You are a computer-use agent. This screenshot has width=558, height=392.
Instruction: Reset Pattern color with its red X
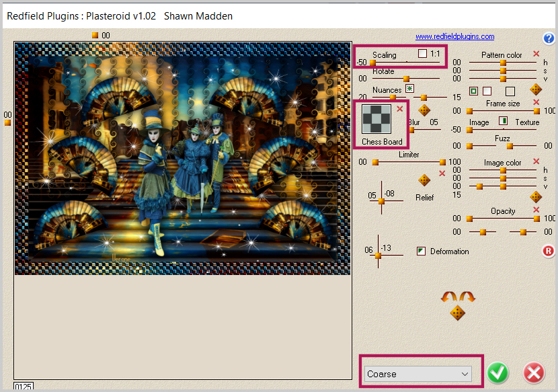coord(536,54)
